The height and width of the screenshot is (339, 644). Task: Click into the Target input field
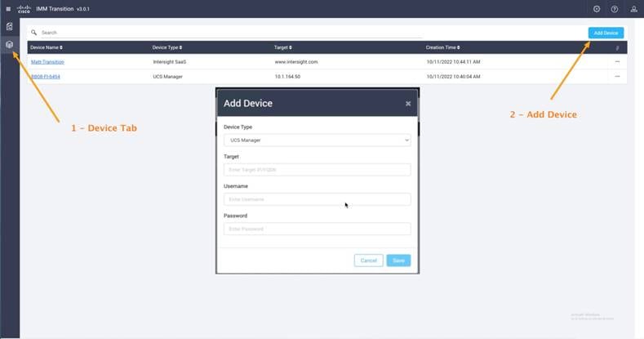[317, 170]
